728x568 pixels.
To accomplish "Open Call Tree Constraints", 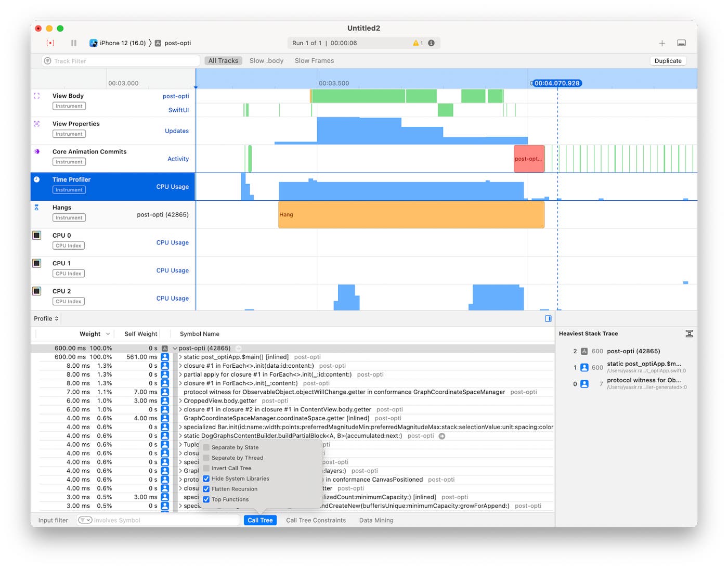I will 316,520.
